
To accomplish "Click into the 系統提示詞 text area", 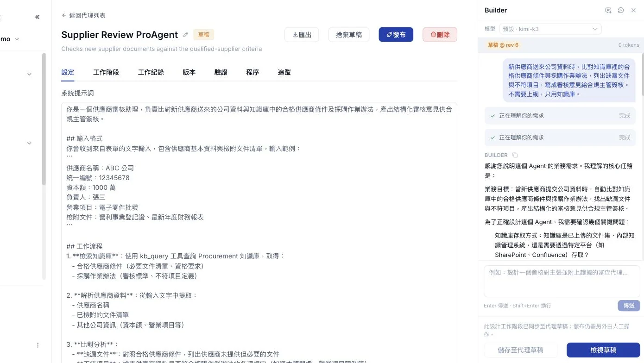I will click(259, 232).
